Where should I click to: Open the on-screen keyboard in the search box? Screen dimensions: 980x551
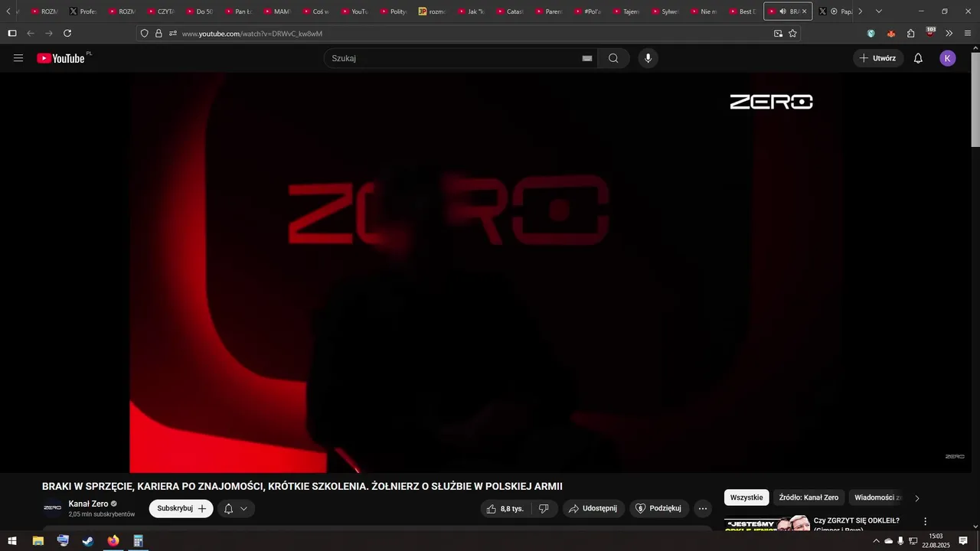pyautogui.click(x=587, y=58)
